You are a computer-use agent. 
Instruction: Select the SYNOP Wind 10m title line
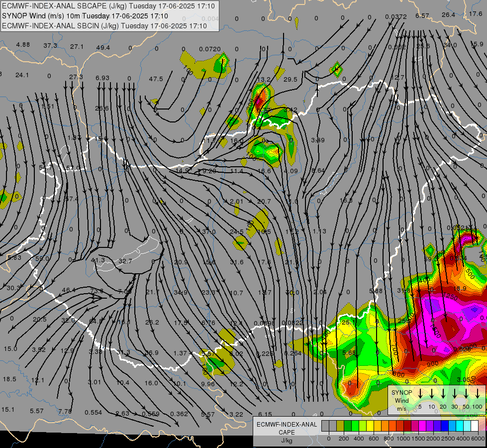85,16
